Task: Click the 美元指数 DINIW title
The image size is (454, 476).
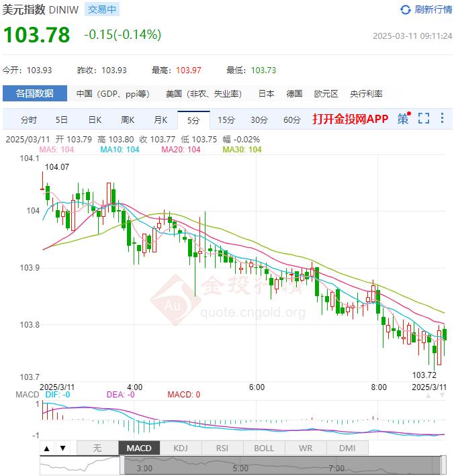Action: (40, 9)
